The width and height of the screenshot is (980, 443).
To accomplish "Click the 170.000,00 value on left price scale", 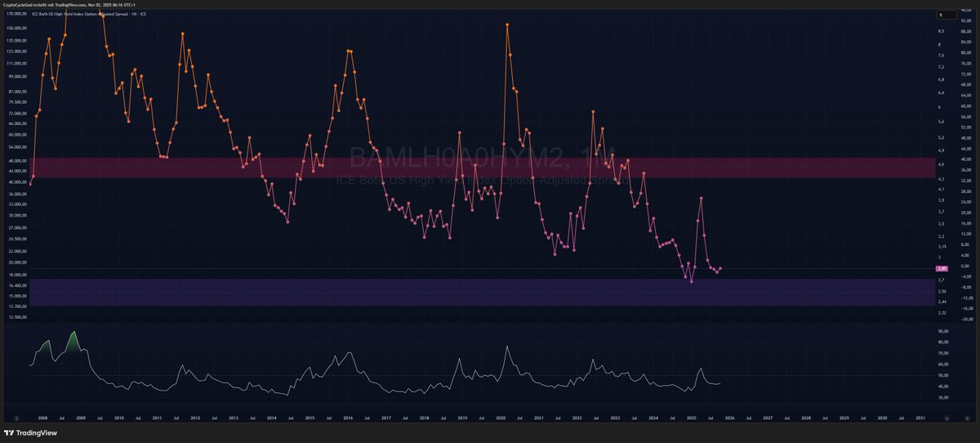I will coord(16,14).
